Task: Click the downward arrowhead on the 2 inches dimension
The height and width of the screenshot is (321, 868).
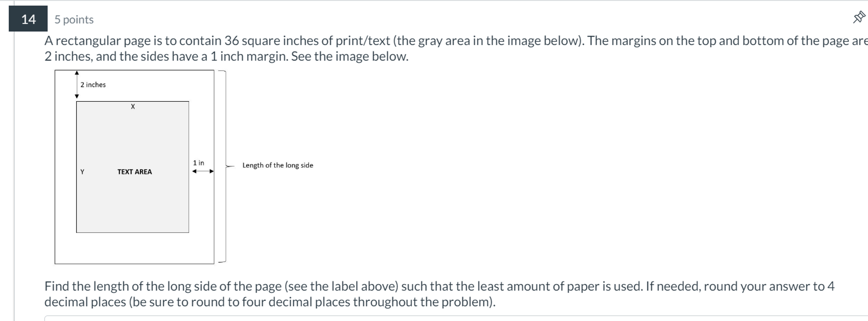Action: click(x=77, y=96)
